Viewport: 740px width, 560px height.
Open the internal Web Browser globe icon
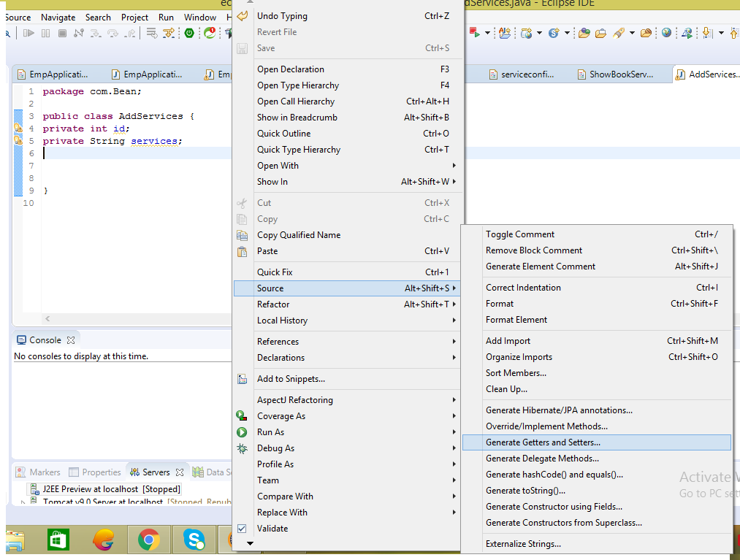click(x=666, y=33)
